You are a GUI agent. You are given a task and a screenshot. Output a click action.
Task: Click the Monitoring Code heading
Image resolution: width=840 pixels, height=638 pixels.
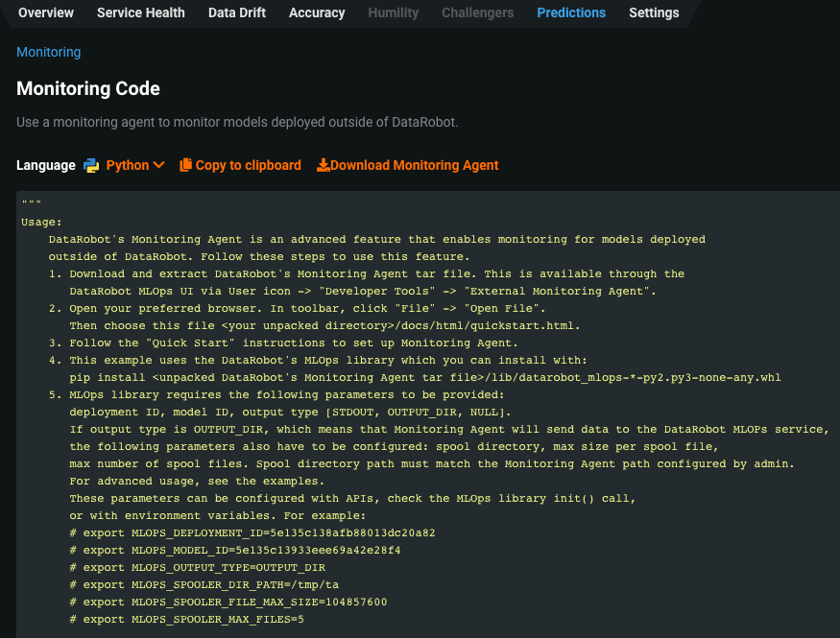88,88
